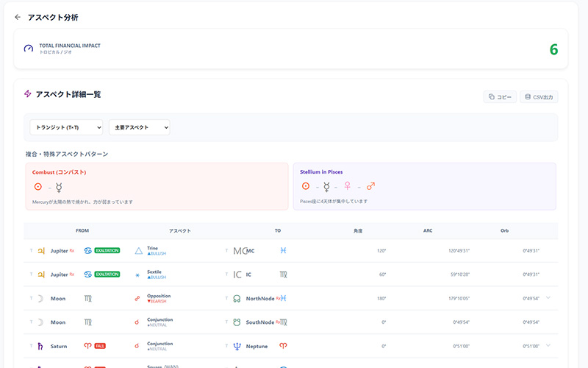Open the トランジット (T+T) dropdown
The image size is (588, 368).
[x=66, y=127]
